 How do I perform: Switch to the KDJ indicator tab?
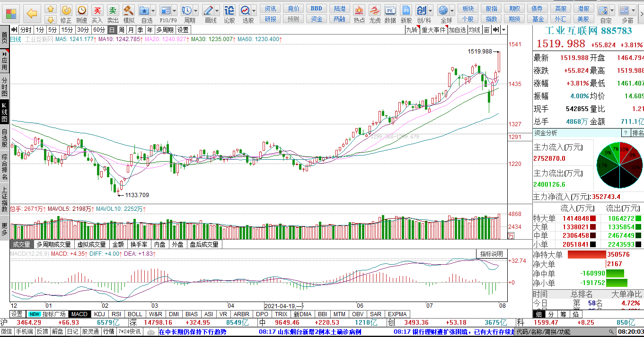point(99,314)
